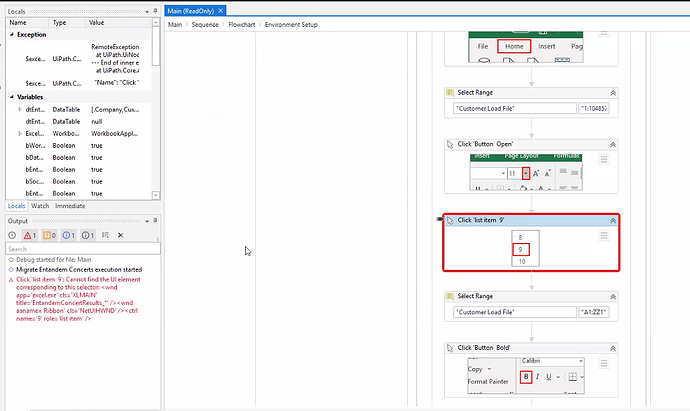The image size is (690, 411).
Task: Collapse the first Select Range activity
Action: pos(613,93)
